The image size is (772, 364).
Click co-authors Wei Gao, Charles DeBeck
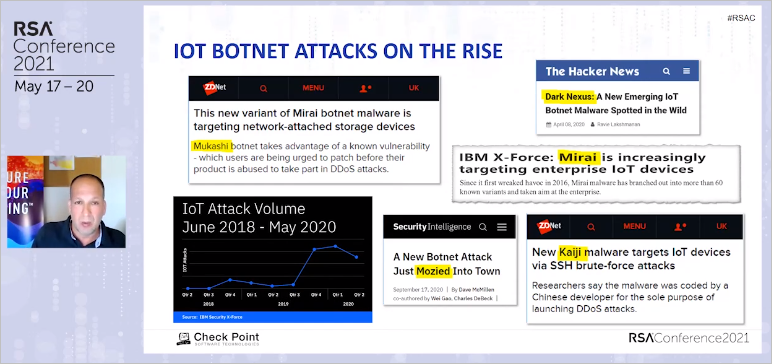click(x=461, y=298)
